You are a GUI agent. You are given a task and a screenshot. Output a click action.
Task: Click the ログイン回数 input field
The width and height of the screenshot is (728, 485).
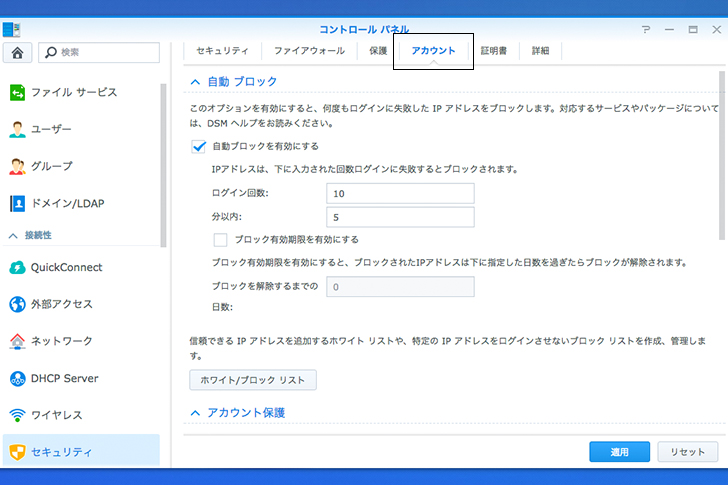pos(400,194)
